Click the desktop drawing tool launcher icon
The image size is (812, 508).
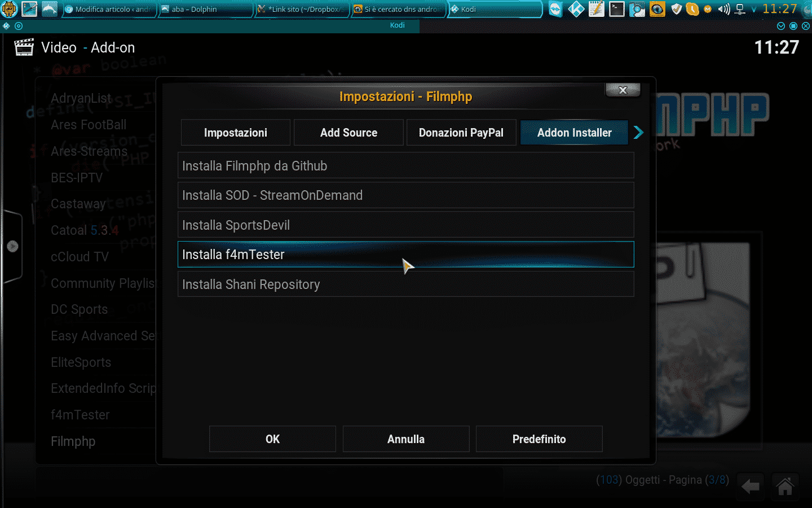[29, 9]
